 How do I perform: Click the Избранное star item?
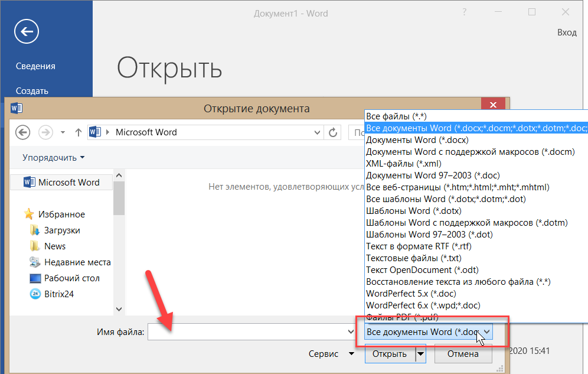tap(54, 214)
